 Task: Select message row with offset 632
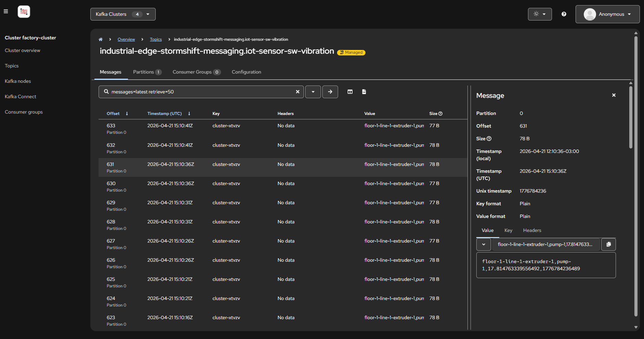click(283, 148)
